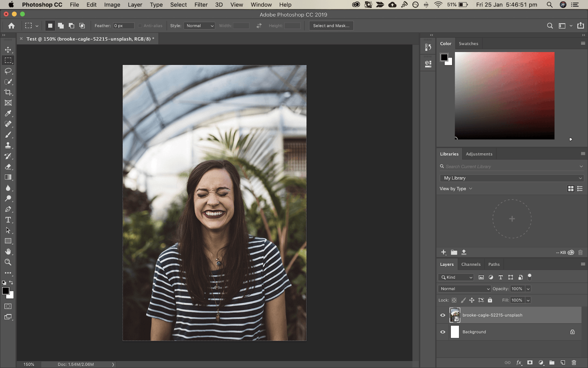Click the Select and Mask button

(x=331, y=26)
